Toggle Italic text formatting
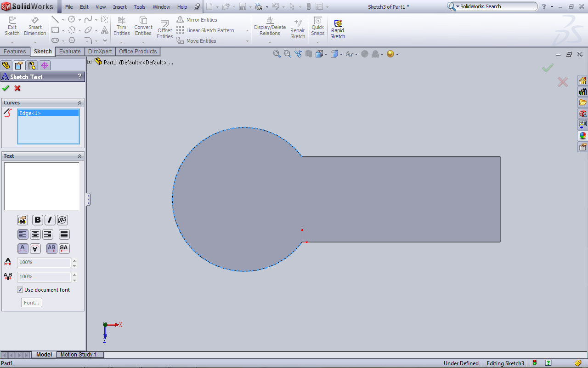The height and width of the screenshot is (368, 588). pyautogui.click(x=50, y=220)
